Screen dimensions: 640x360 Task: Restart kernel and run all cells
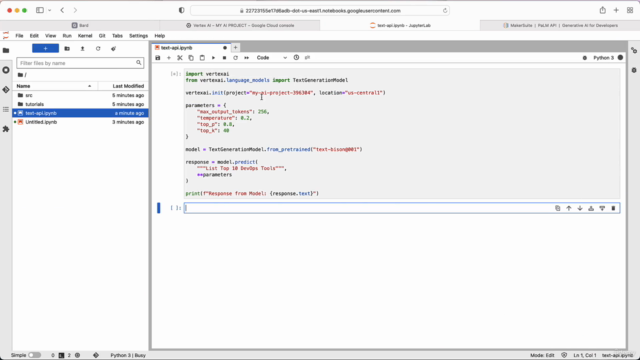[247, 58]
